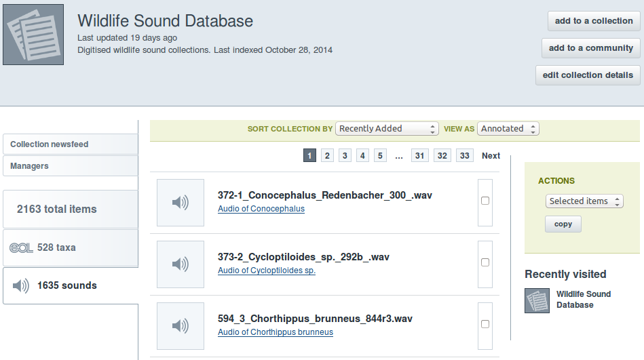
Task: Tick checkbox for 373-2_Cycloptiloides_sp._292b_.wav
Action: click(485, 262)
